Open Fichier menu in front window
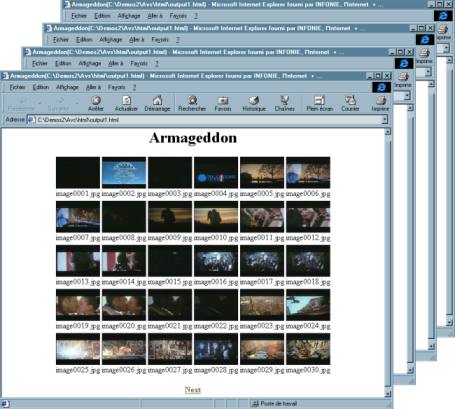 click(18, 87)
